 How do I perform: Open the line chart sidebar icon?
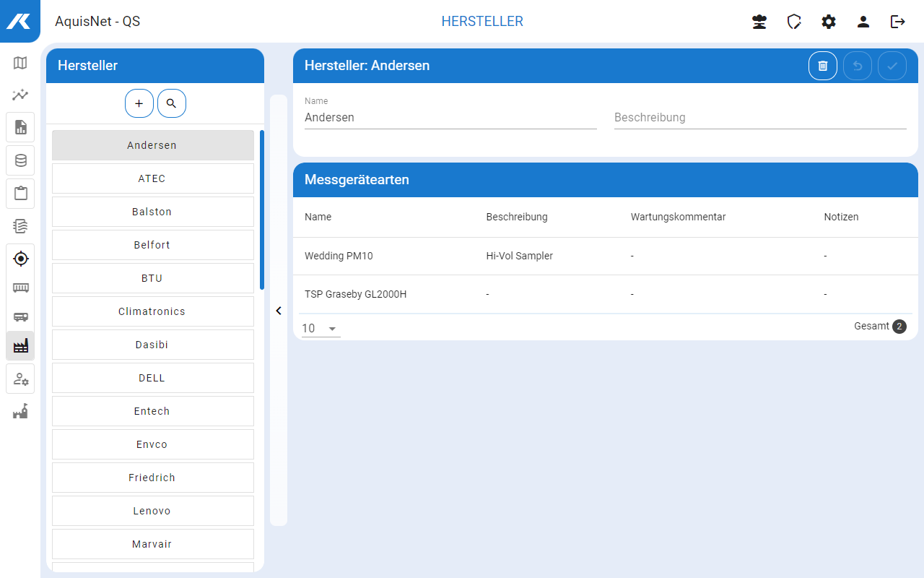pos(20,95)
